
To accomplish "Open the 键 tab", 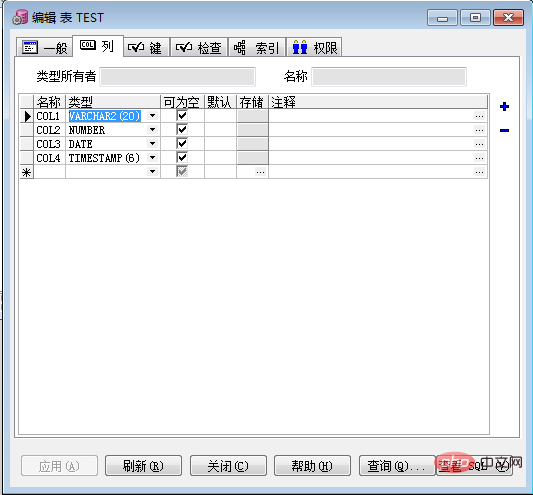I will coord(146,47).
